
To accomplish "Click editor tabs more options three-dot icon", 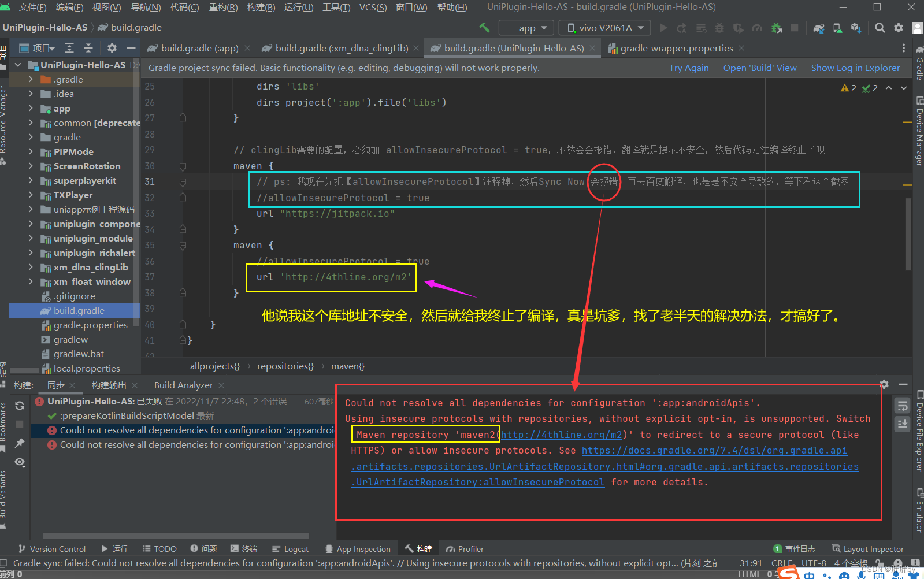I will 904,48.
